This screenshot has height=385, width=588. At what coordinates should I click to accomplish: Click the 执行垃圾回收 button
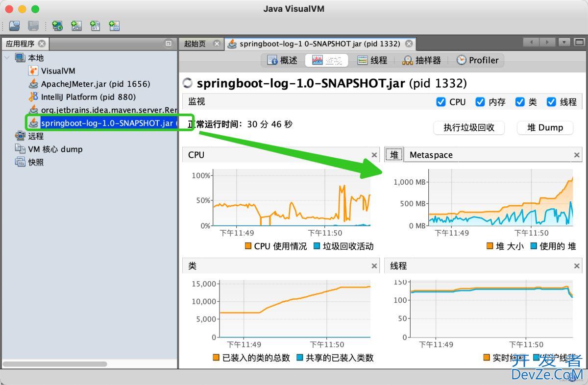(x=469, y=127)
